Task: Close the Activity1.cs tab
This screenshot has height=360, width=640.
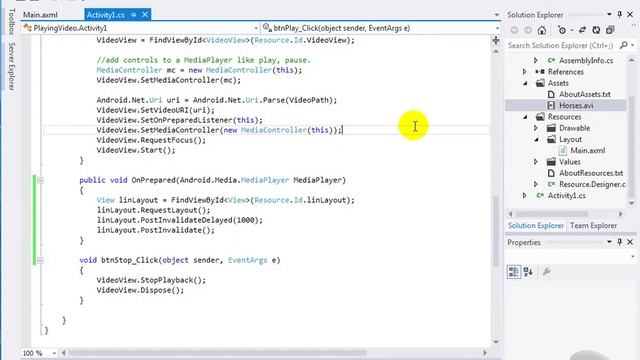Action: (x=145, y=15)
